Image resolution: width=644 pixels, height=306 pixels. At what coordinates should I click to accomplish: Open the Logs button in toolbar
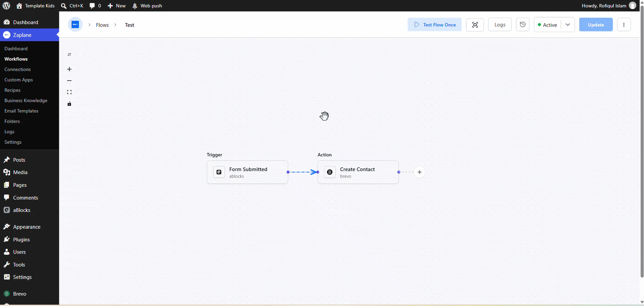coord(500,25)
